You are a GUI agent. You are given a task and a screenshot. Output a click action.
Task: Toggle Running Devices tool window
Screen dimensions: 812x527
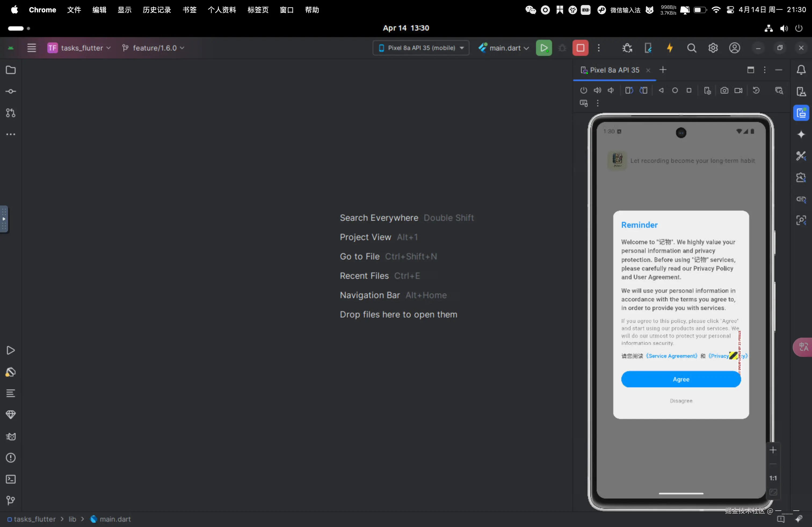point(801,113)
